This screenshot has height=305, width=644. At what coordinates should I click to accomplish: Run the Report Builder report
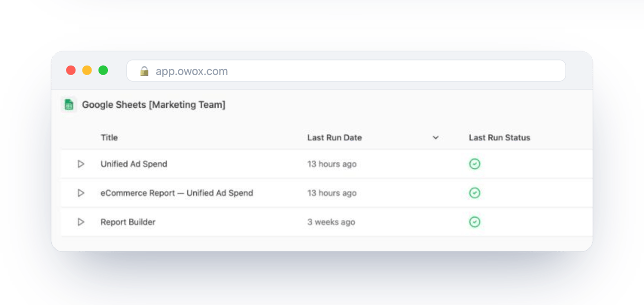click(81, 222)
